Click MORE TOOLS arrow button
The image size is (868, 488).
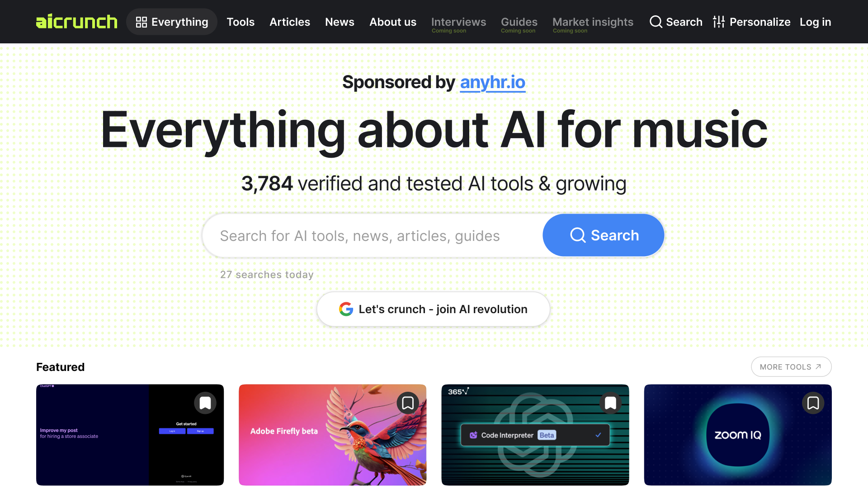pyautogui.click(x=791, y=367)
